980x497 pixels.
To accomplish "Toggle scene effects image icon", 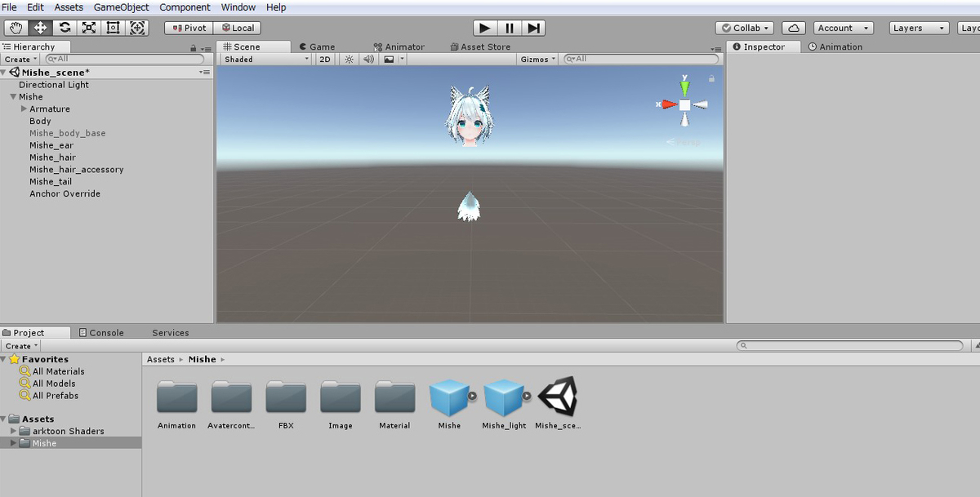I will (390, 60).
